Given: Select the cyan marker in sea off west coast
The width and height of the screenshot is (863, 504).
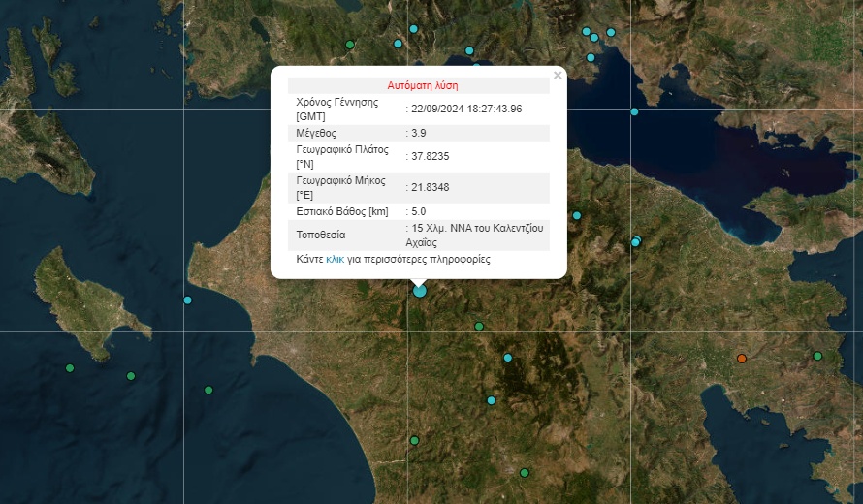Looking at the screenshot, I should point(188,300).
